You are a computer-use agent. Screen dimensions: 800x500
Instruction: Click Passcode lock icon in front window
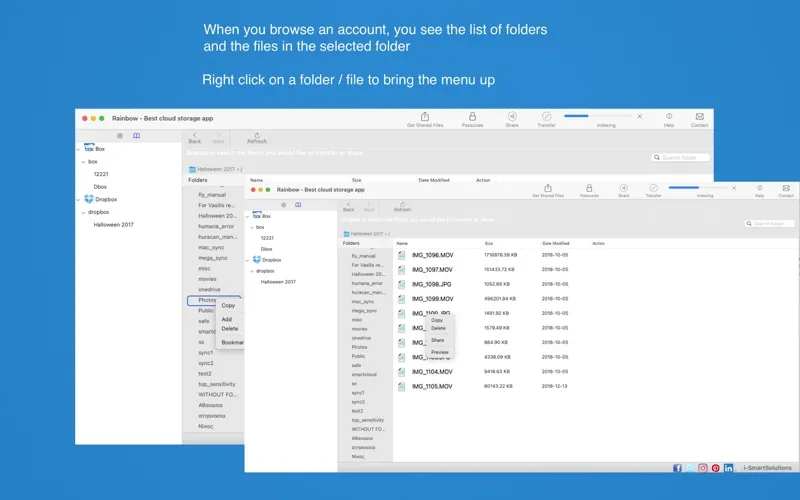pos(589,188)
